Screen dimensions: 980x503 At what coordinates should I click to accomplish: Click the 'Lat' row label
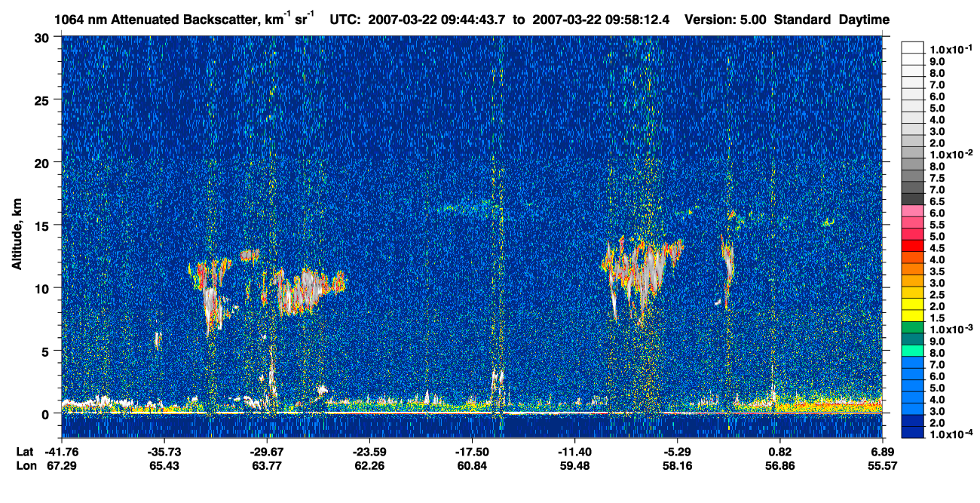point(25,452)
